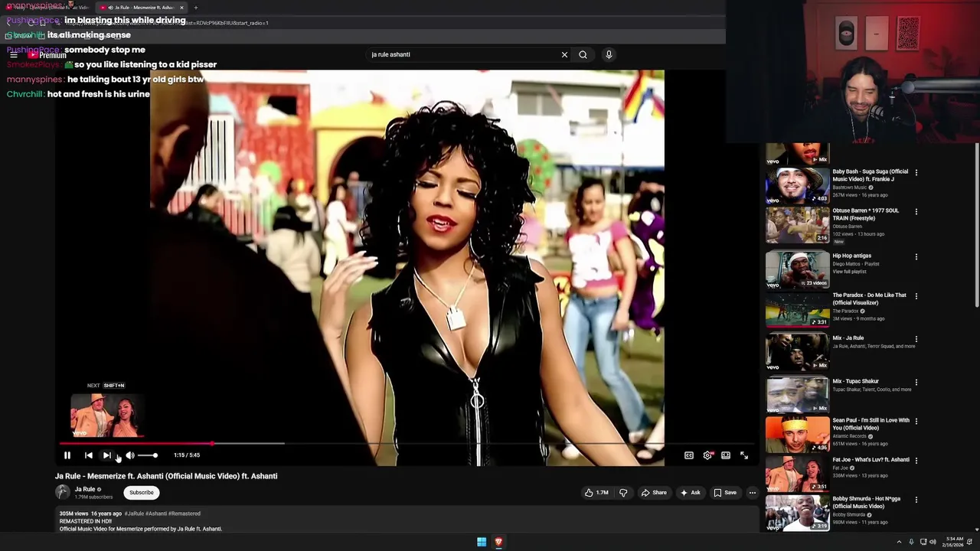Open the Ask button
The width and height of the screenshot is (980, 551).
coord(690,493)
